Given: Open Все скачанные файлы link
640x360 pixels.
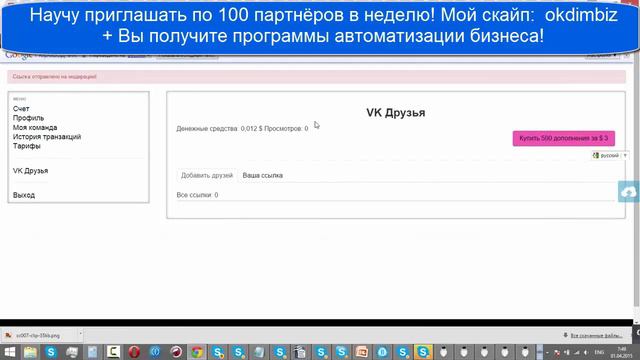Looking at the screenshot, I should [x=596, y=336].
